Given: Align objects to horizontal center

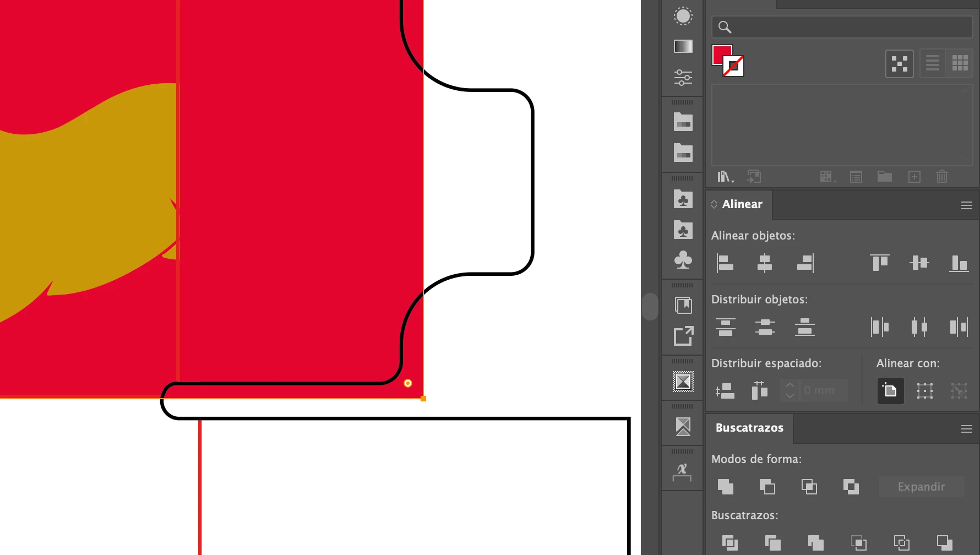Looking at the screenshot, I should [765, 263].
